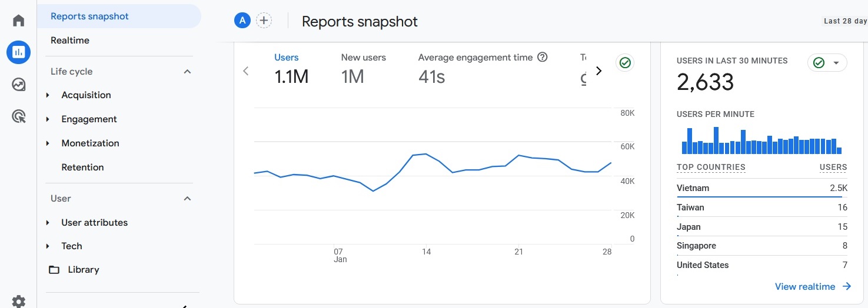The image size is (868, 308).
Task: Open the Retention report
Action: (82, 168)
